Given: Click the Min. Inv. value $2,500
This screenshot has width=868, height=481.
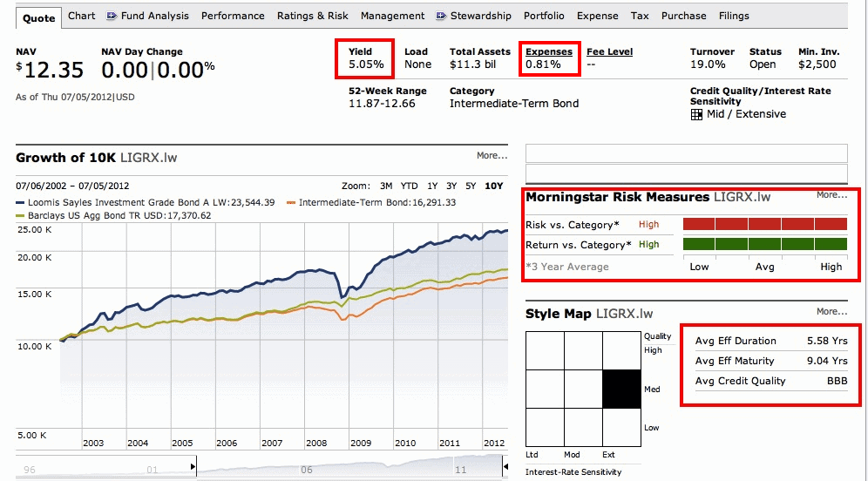Looking at the screenshot, I should [x=817, y=64].
